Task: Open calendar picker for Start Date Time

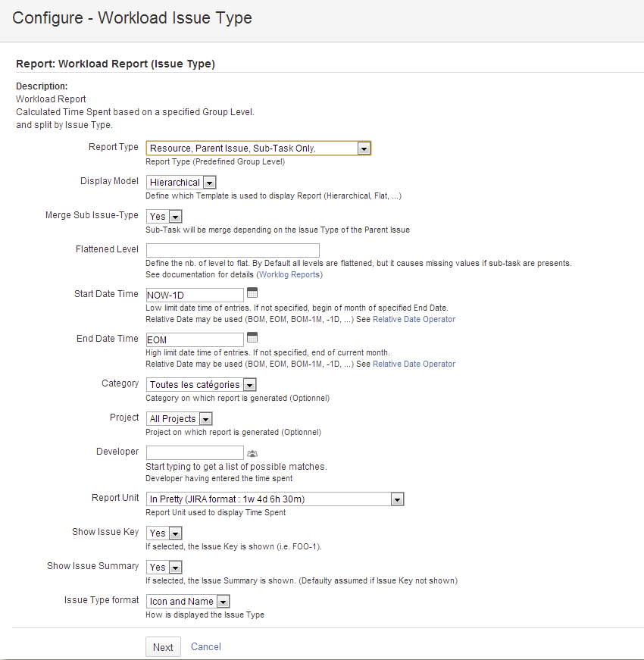Action: pos(252,292)
